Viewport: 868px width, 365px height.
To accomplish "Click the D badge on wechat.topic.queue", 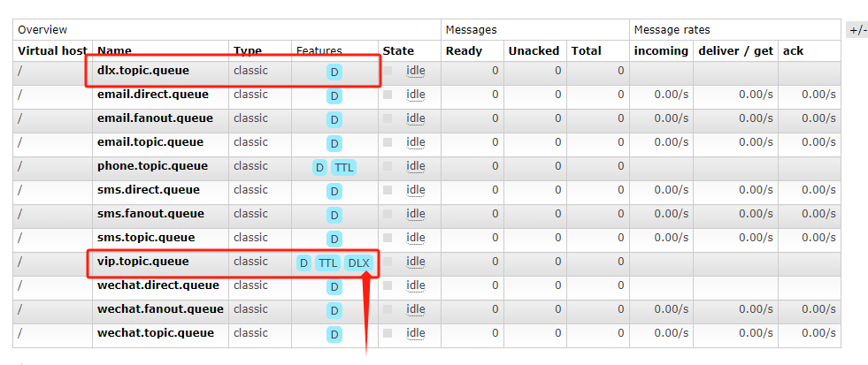I will point(334,335).
